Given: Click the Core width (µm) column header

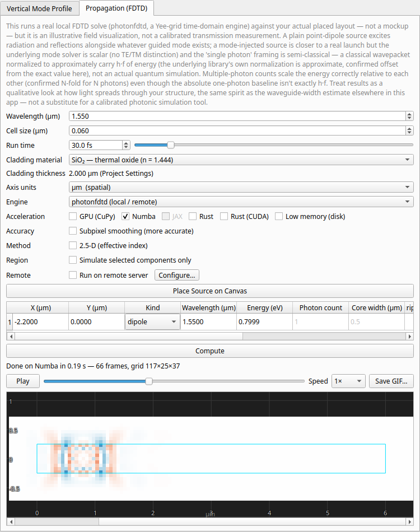Looking at the screenshot, I should pyautogui.click(x=376, y=308).
